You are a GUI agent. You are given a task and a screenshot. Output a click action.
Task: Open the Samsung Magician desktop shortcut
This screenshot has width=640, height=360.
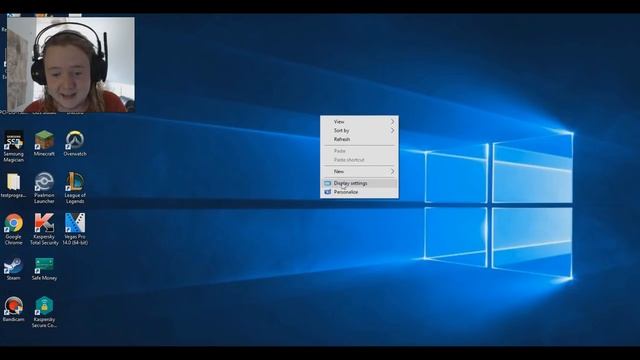13,147
